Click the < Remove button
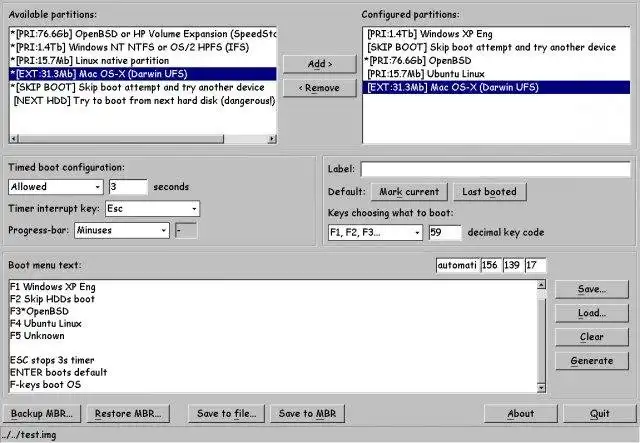The width and height of the screenshot is (640, 443). coord(320,88)
